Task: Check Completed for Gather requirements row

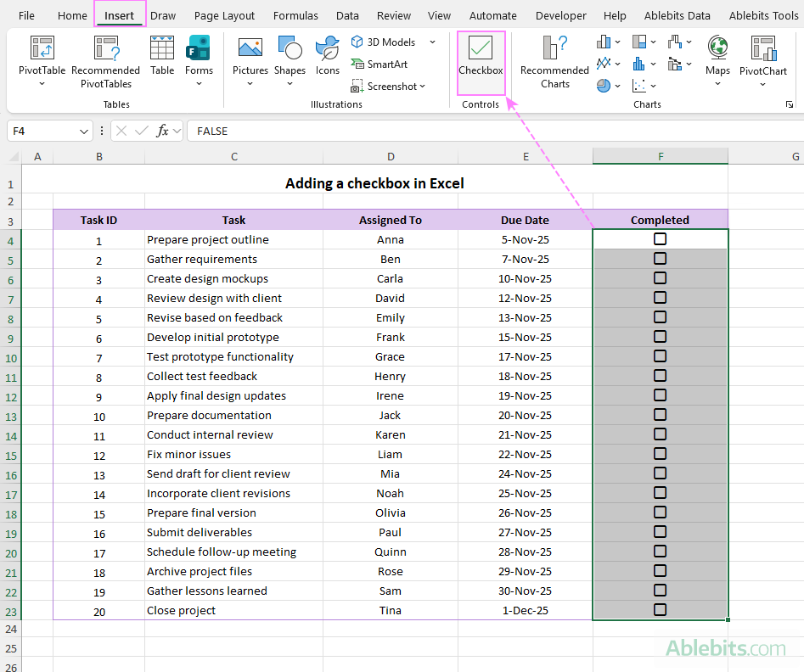Action: (660, 258)
